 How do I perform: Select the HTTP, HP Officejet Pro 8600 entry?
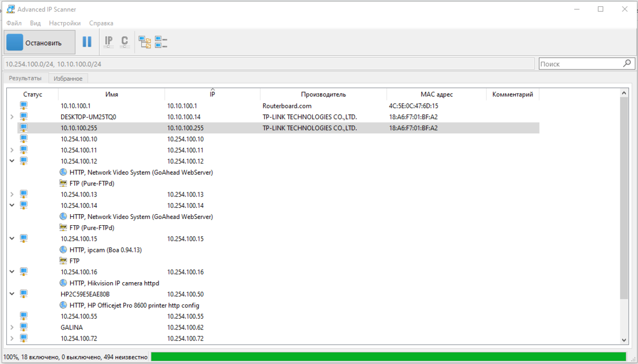coord(135,306)
